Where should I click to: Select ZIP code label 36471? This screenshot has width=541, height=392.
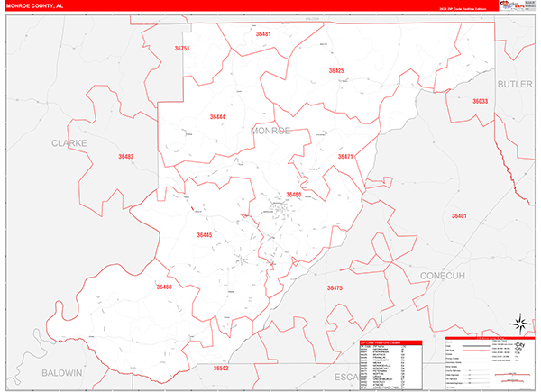tap(345, 157)
